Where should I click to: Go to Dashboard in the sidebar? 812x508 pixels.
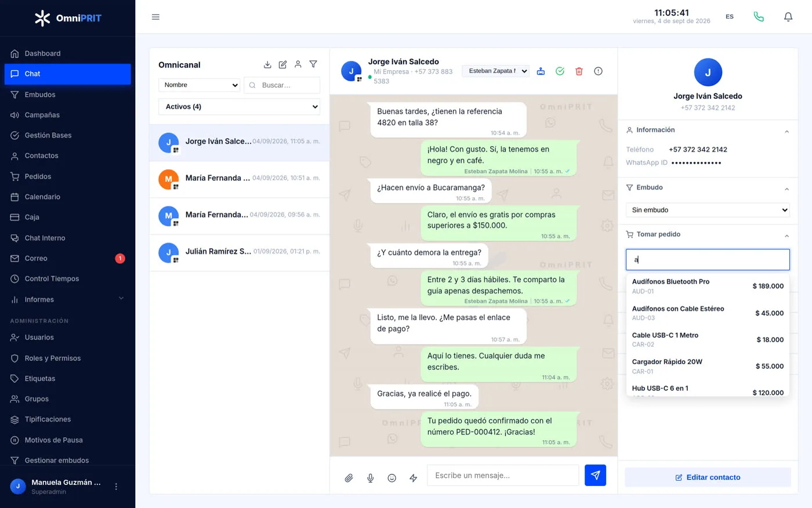pos(67,53)
